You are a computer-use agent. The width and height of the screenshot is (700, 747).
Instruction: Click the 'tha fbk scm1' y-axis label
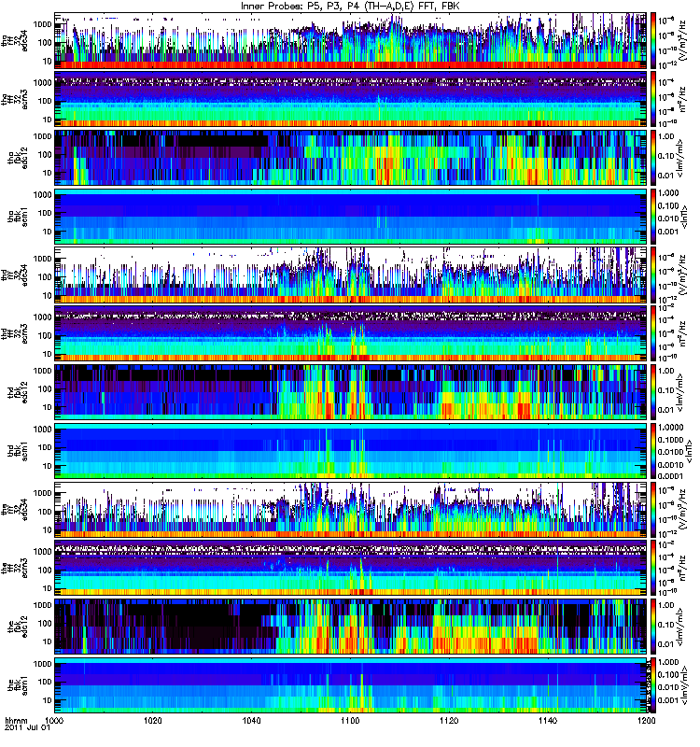[x=18, y=217]
